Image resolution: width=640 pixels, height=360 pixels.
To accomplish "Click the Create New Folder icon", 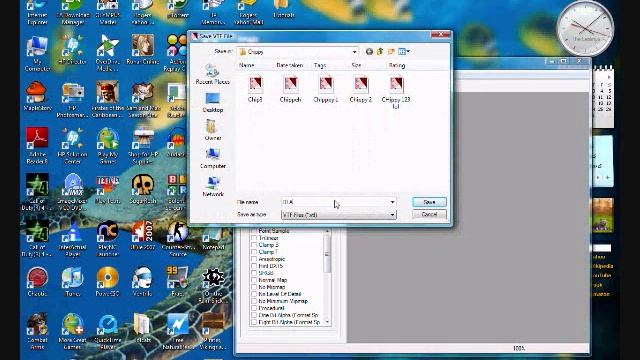I will click(391, 52).
